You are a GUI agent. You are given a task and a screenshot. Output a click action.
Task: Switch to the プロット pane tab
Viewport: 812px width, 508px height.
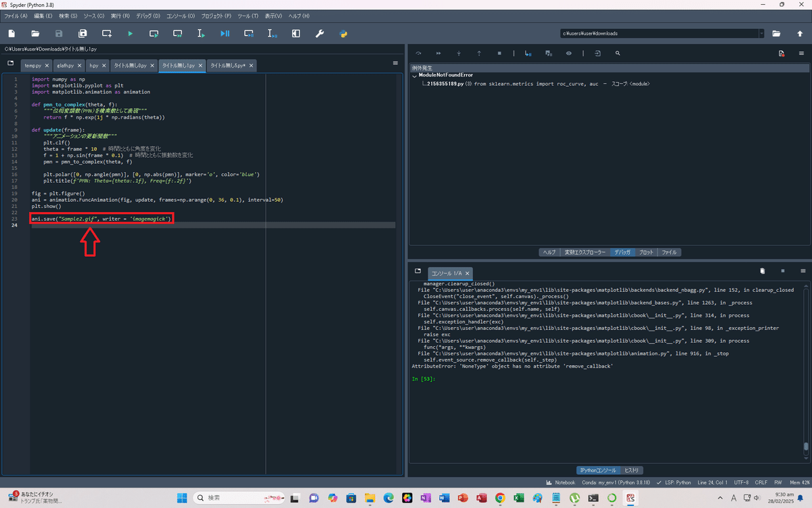pos(646,252)
